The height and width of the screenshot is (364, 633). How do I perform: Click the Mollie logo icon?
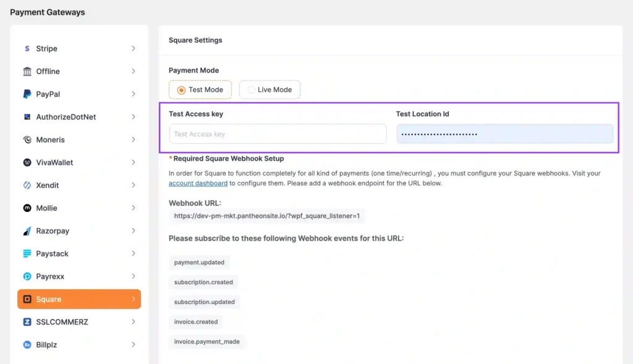click(27, 208)
